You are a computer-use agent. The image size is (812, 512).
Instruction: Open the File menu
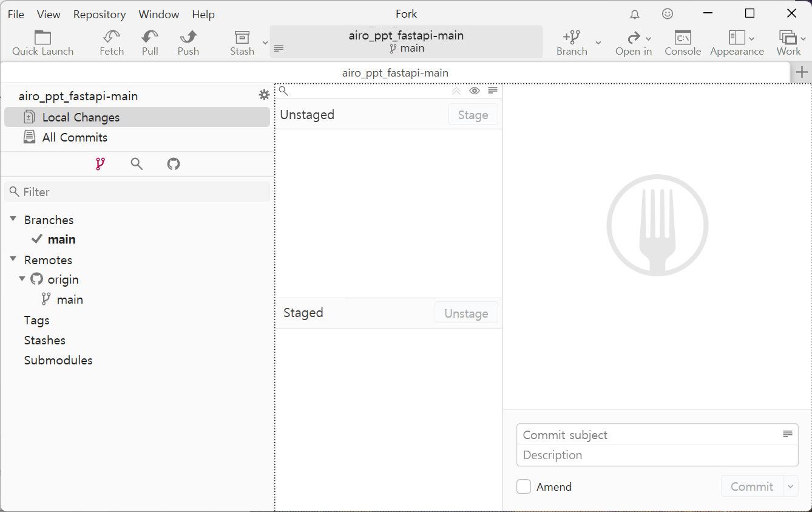pos(16,14)
